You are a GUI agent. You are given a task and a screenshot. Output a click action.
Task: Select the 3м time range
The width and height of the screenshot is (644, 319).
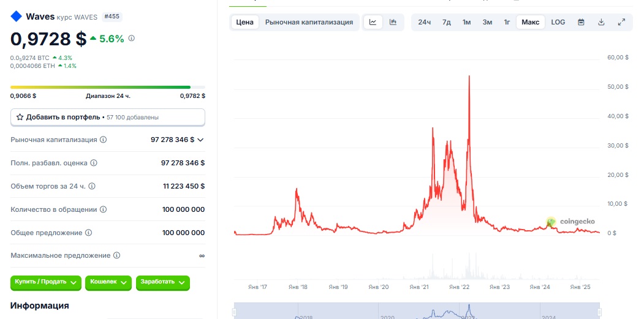(x=487, y=22)
